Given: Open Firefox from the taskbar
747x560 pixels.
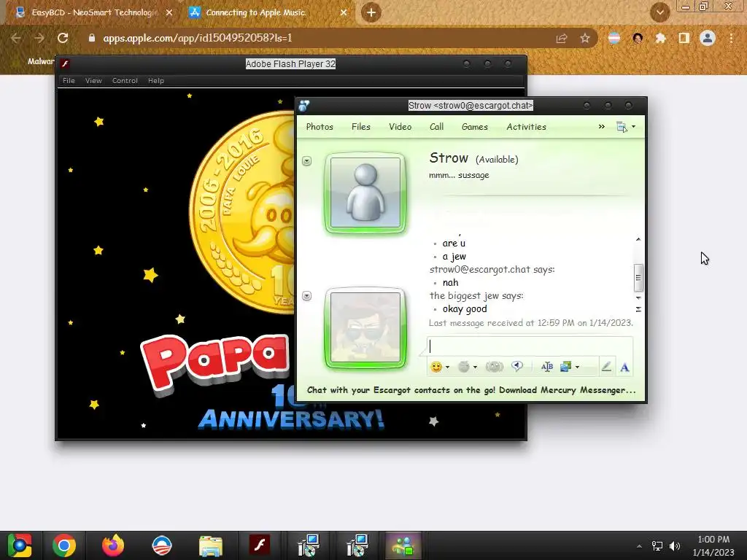Looking at the screenshot, I should pyautogui.click(x=113, y=545).
